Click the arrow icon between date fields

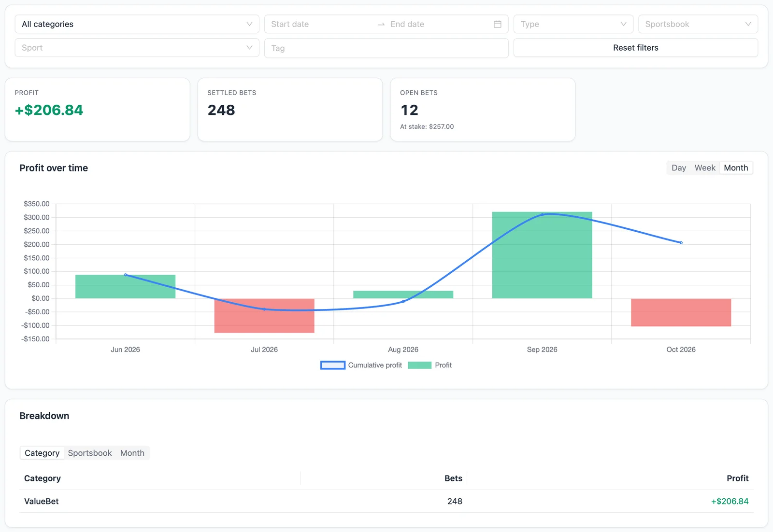point(381,24)
